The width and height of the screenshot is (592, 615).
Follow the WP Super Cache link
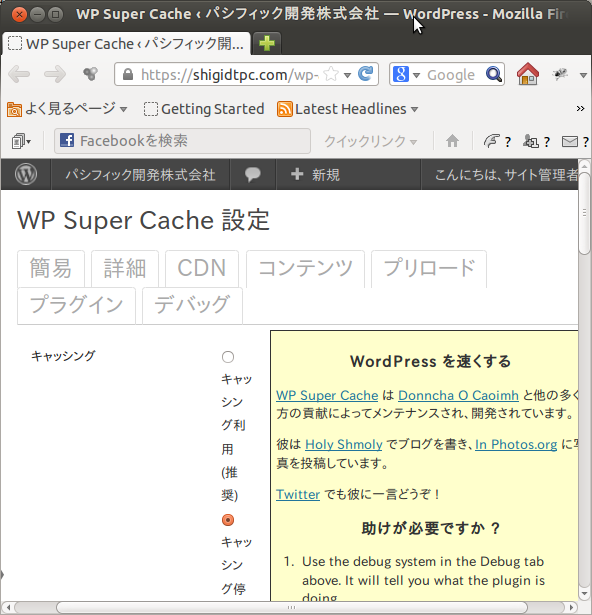click(327, 395)
